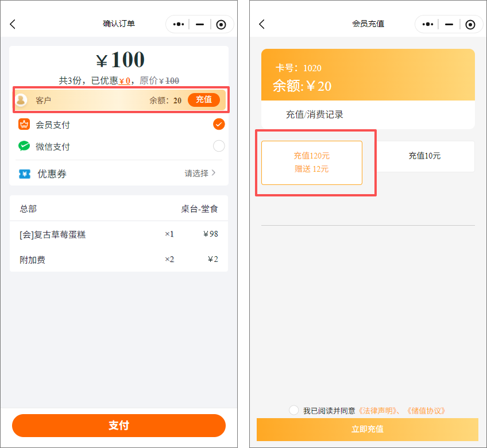The height and width of the screenshot is (448, 487).
Task: Open 充值/消费记录 history
Action: tap(314, 114)
